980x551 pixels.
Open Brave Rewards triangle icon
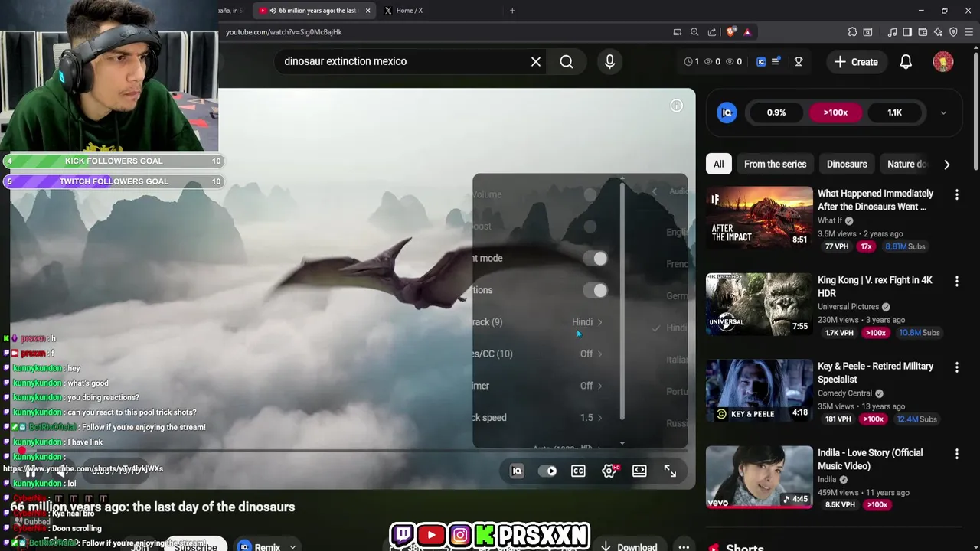point(747,32)
